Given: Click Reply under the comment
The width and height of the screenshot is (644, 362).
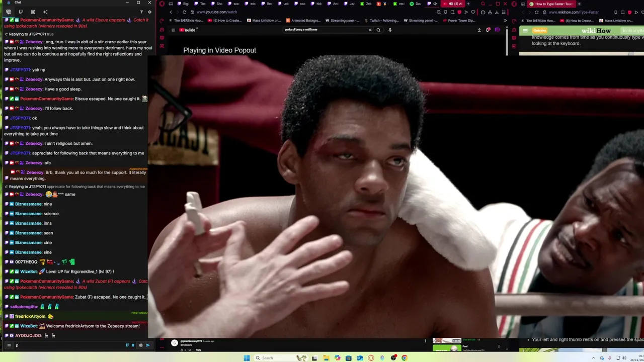Looking at the screenshot, I should [x=198, y=350].
